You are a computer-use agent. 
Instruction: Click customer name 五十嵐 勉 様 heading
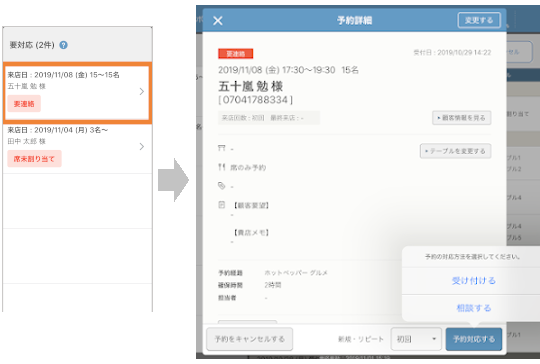(251, 86)
